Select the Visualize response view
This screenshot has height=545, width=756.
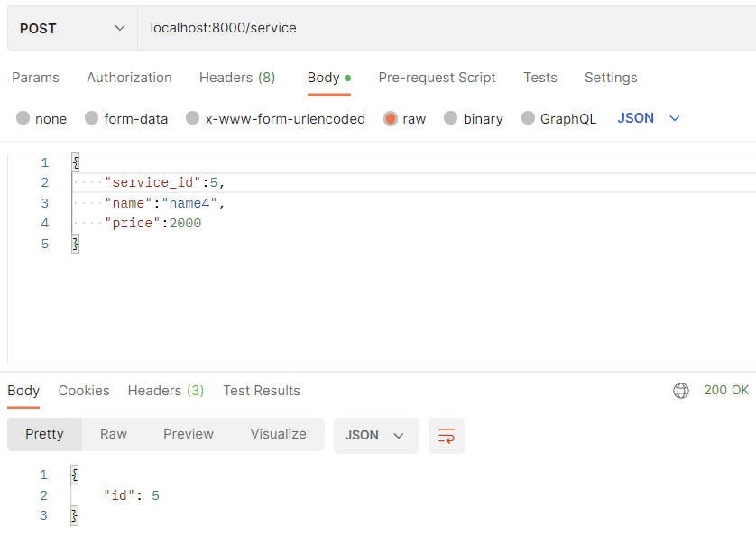click(x=278, y=434)
